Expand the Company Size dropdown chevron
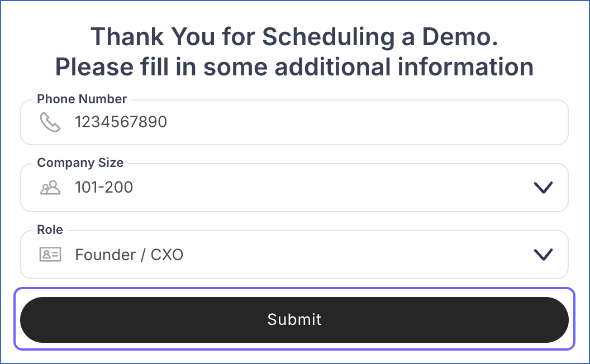This screenshot has width=590, height=364. point(543,188)
